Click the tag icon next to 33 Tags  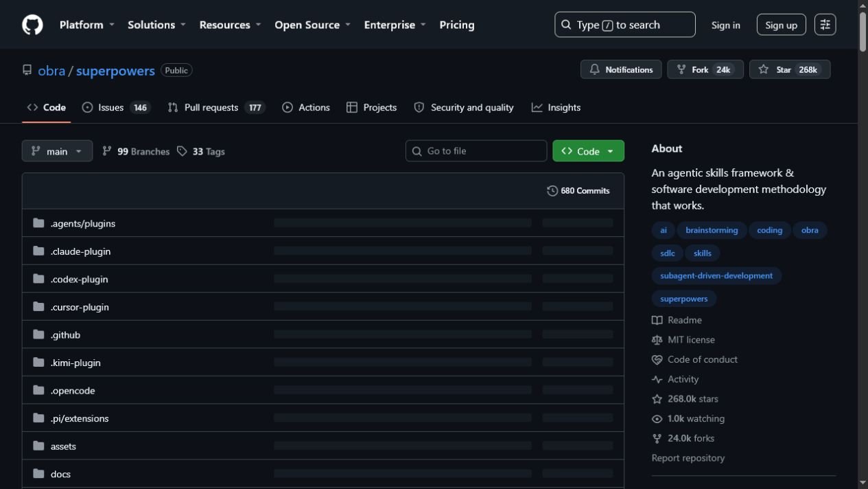click(x=182, y=151)
